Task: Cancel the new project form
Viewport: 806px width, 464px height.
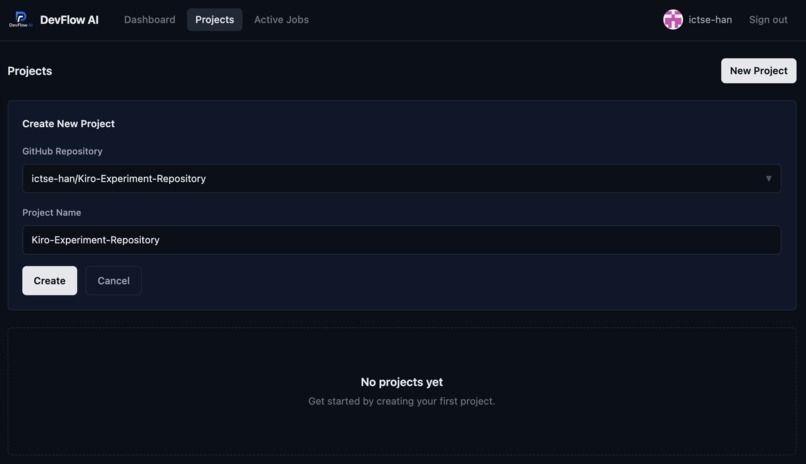Action: 114,281
